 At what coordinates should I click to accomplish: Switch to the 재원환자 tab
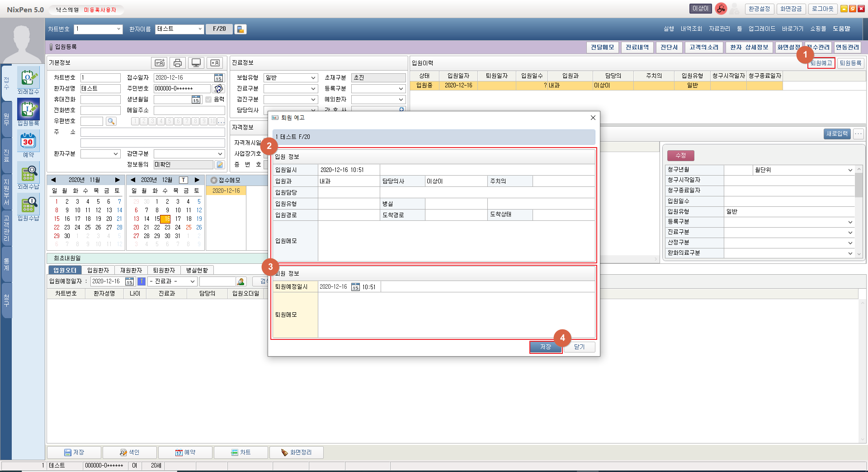coord(131,270)
